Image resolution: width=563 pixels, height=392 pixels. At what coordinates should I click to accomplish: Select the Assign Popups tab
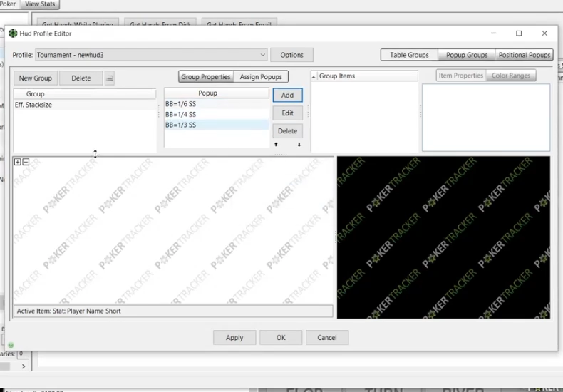pos(261,77)
